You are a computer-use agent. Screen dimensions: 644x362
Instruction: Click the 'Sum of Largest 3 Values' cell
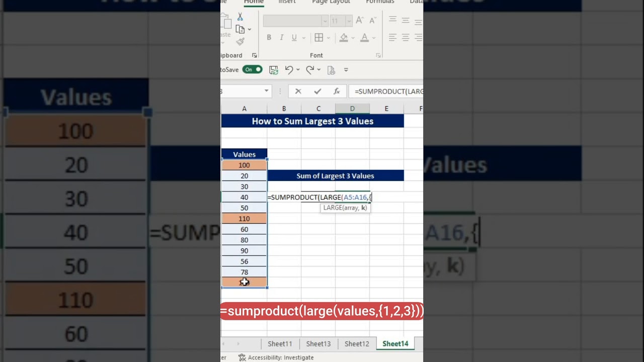(335, 175)
